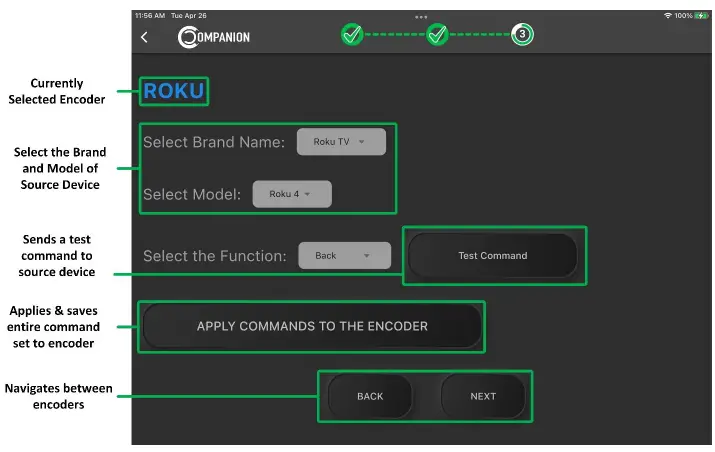Viewport: 715px width, 452px height.
Task: Go back using the header chevron arrow
Action: click(x=144, y=37)
